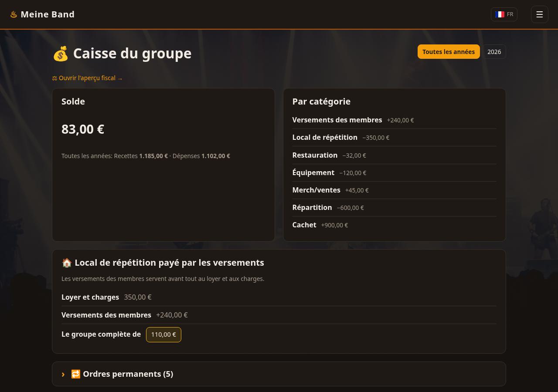This screenshot has width=558, height=392.
Task: Click the Versements des membres +240,00 € category row
Action: [394, 120]
